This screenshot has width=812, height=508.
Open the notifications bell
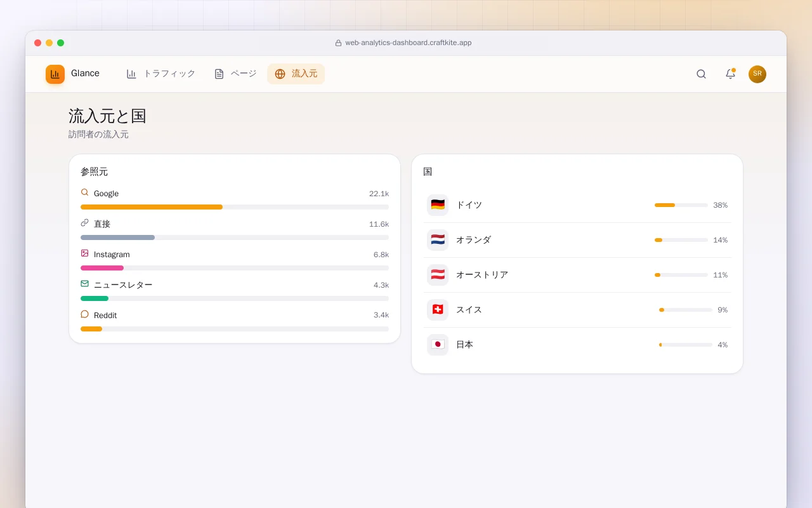pos(730,74)
